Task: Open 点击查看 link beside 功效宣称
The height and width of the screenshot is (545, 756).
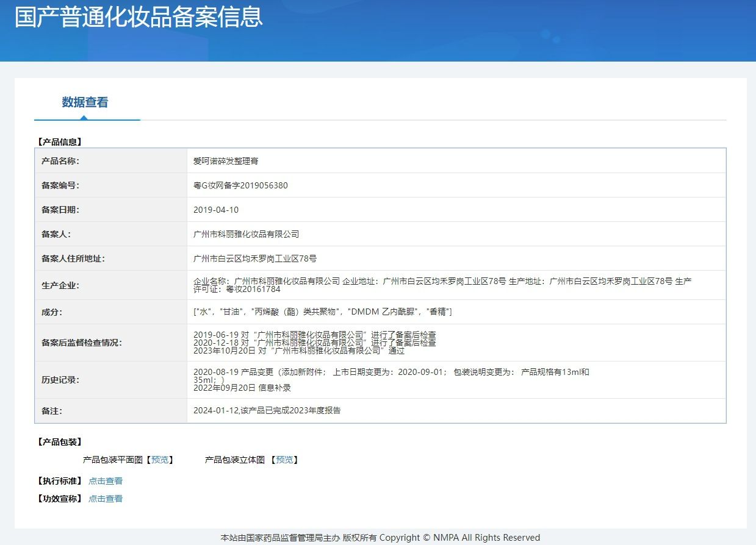Action: tap(106, 499)
